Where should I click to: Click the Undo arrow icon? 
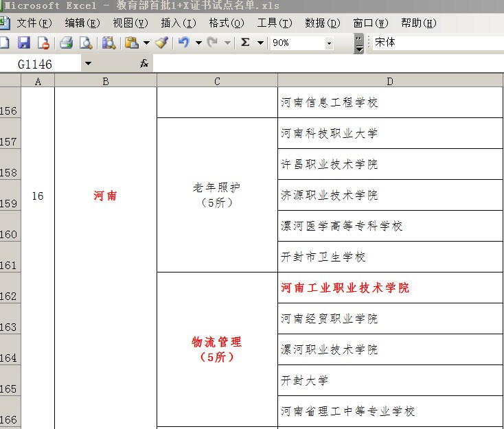183,43
